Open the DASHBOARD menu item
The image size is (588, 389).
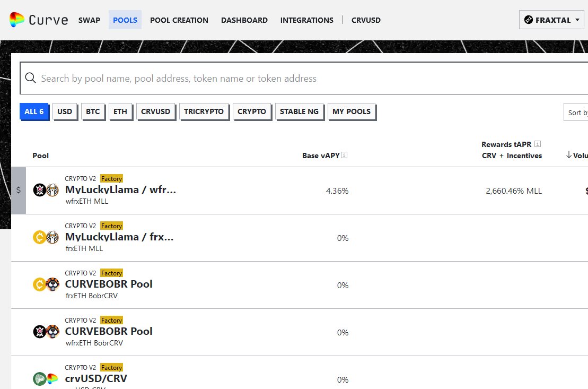click(244, 20)
